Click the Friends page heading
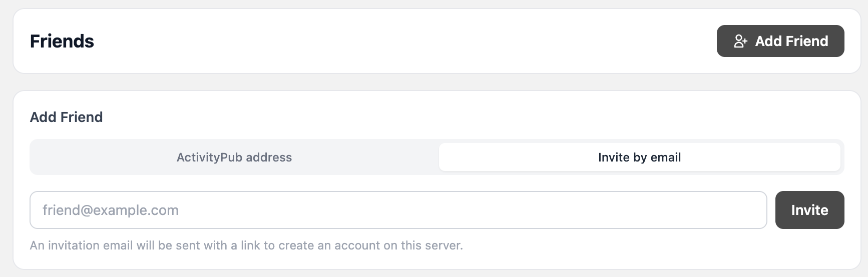The width and height of the screenshot is (868, 277). [62, 41]
